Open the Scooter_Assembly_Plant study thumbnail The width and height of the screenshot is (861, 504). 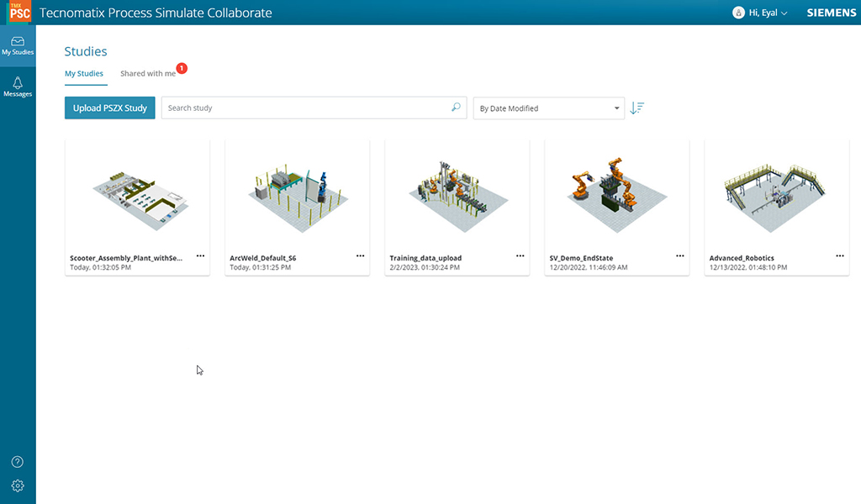(x=137, y=193)
